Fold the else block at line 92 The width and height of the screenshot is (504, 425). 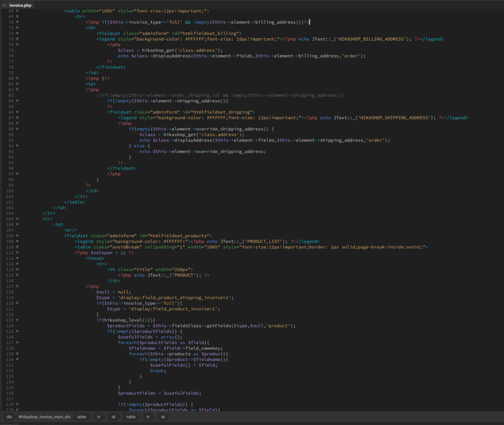[x=17, y=146]
